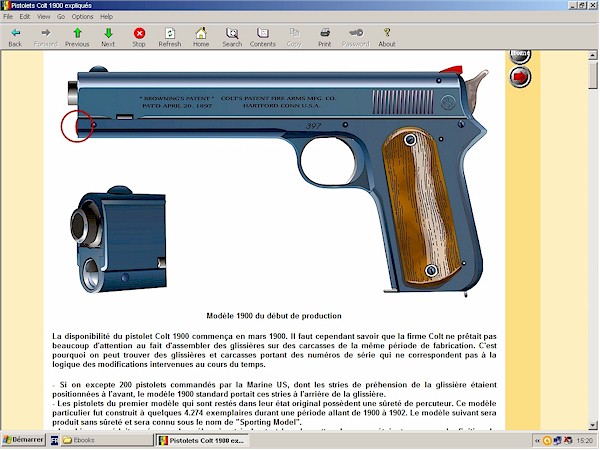Open the File menu
The width and height of the screenshot is (600, 450).
pyautogui.click(x=8, y=16)
